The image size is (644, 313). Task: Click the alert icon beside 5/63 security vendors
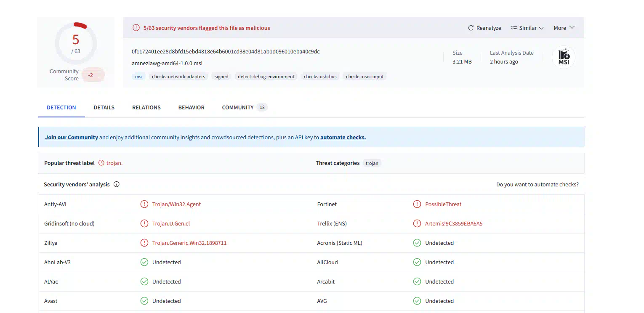136,28
